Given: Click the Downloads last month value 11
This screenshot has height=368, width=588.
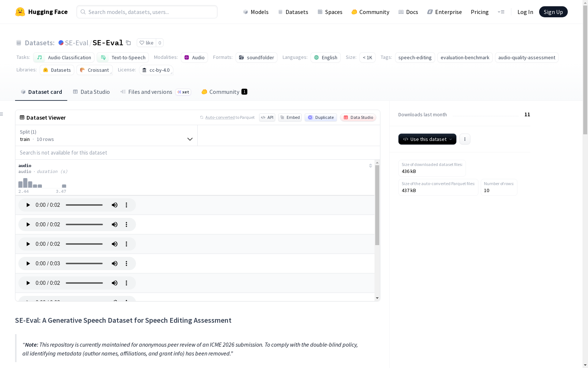Looking at the screenshot, I should [527, 114].
